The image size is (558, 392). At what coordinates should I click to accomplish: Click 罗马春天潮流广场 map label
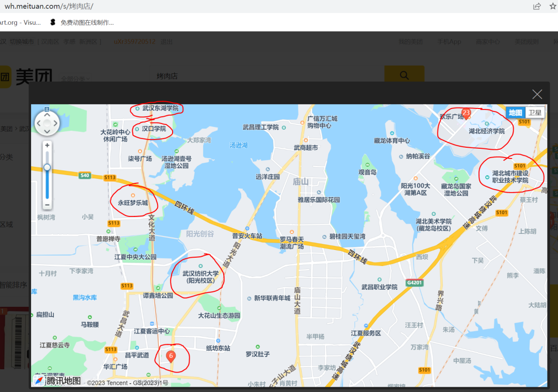tap(292, 243)
